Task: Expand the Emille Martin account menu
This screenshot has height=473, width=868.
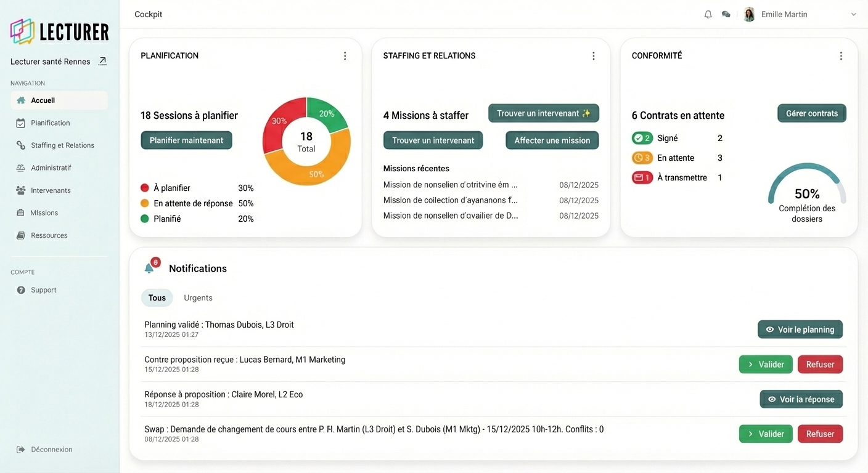Action: (x=854, y=14)
